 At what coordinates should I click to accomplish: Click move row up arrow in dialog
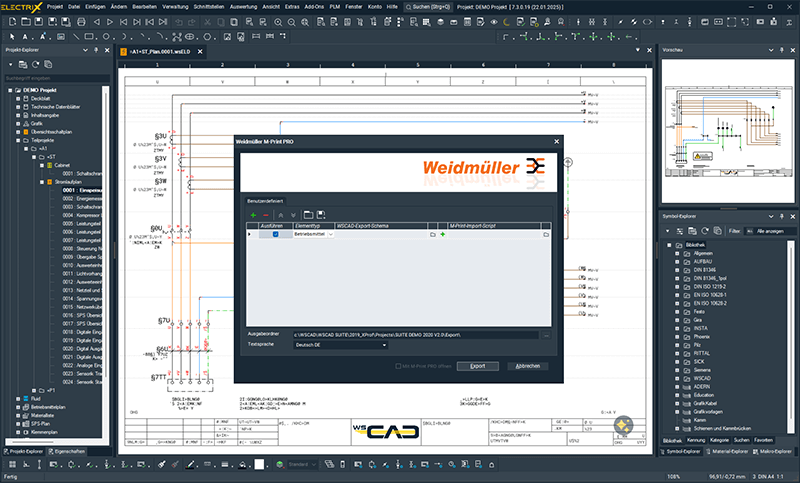click(281, 215)
